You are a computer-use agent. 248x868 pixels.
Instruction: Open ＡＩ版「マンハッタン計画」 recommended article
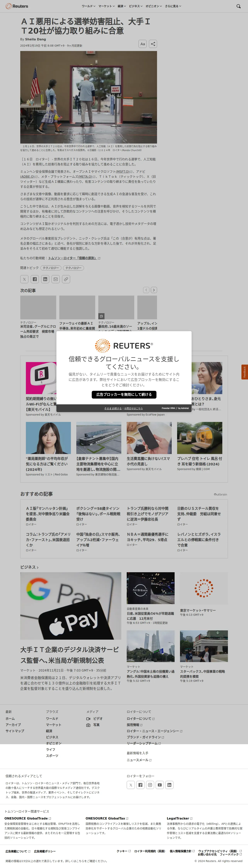(x=48, y=514)
